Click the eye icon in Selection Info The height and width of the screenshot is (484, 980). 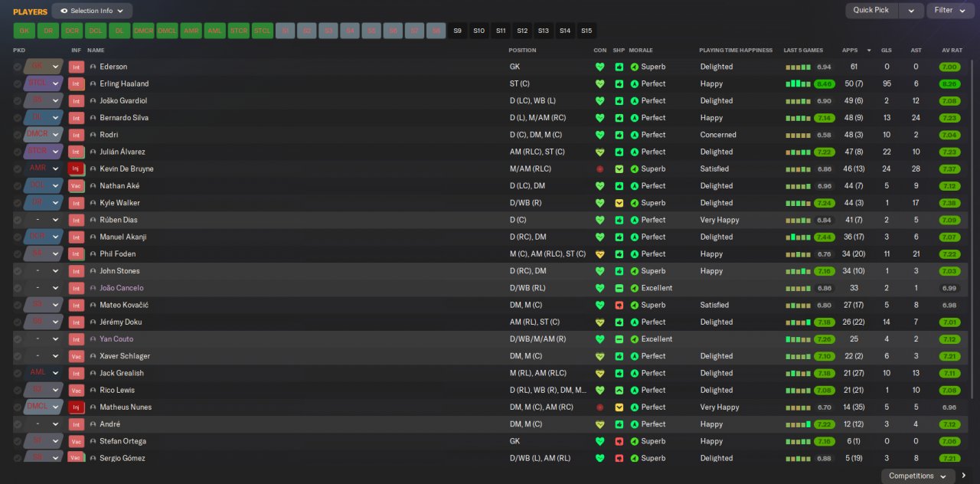point(64,11)
